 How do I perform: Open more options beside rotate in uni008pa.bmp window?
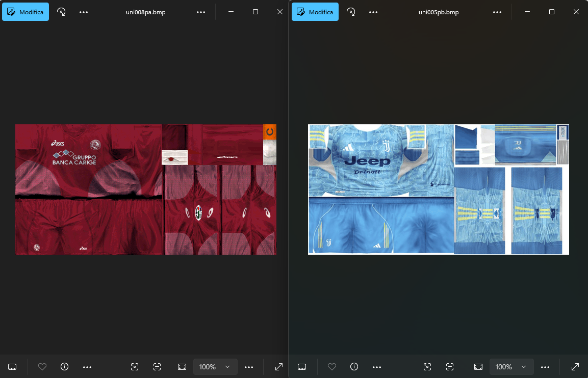tap(84, 12)
